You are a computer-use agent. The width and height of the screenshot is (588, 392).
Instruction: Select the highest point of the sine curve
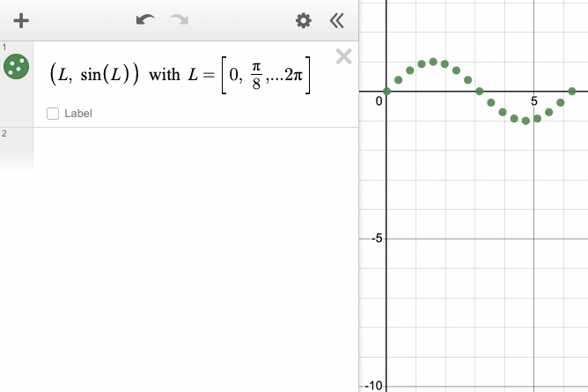coord(433,62)
